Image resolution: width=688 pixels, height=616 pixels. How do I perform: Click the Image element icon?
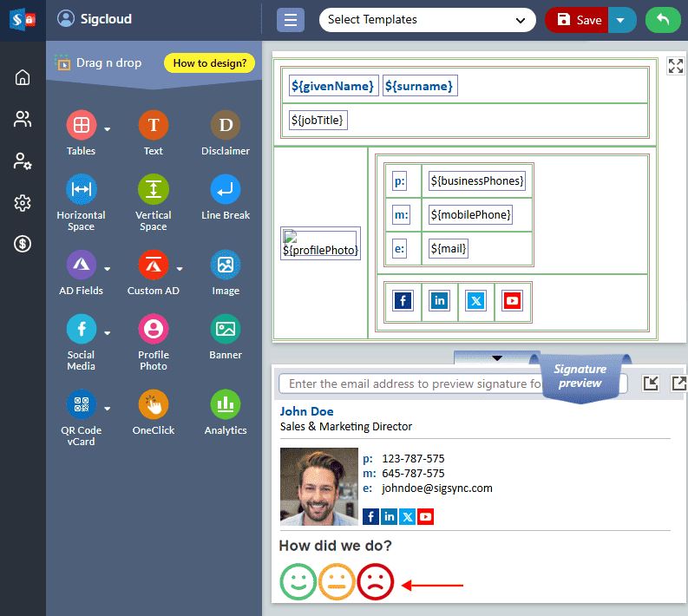tap(226, 265)
